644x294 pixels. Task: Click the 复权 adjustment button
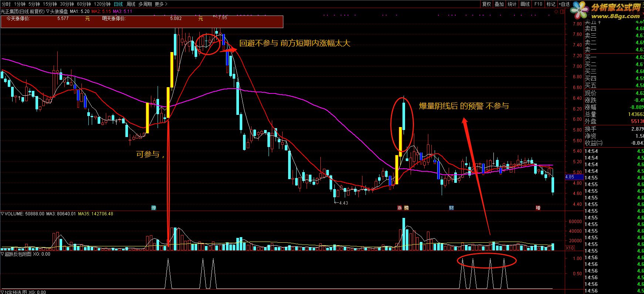point(486,4)
